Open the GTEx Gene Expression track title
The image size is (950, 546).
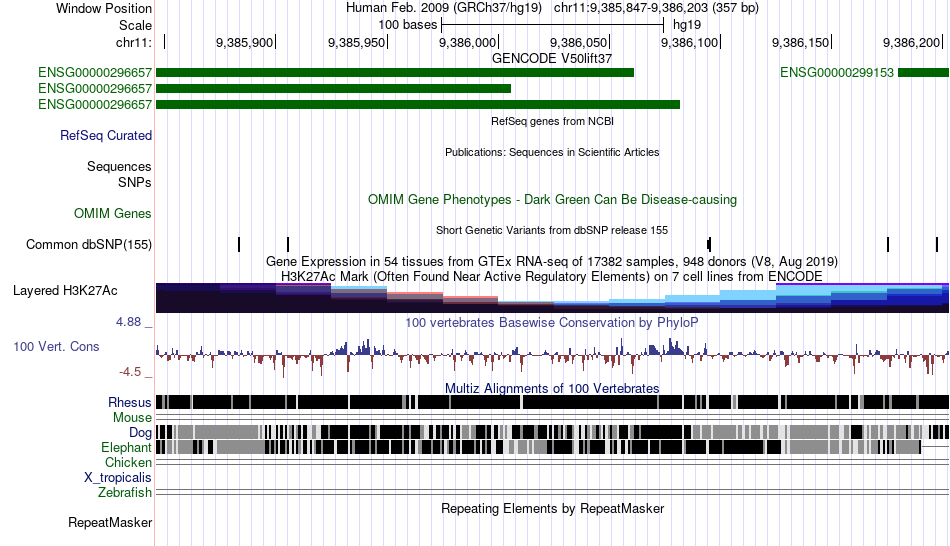(552, 261)
